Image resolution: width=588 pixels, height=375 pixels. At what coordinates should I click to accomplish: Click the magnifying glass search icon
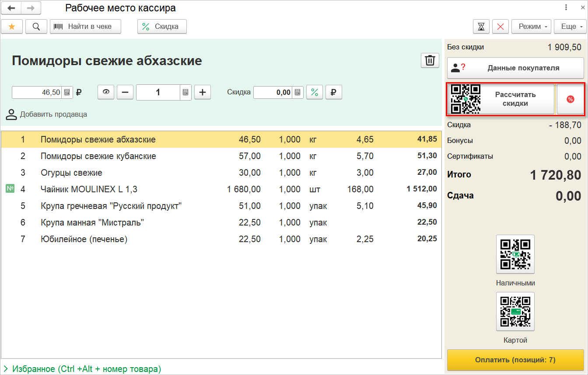(x=36, y=27)
